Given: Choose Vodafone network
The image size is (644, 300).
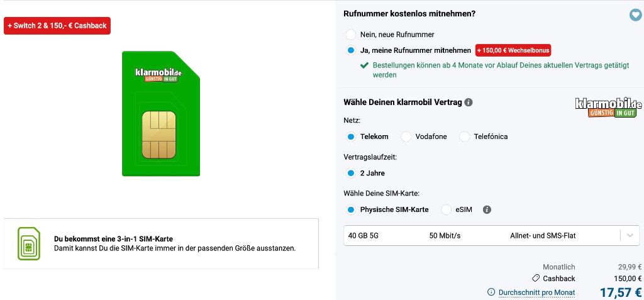Looking at the screenshot, I should [406, 136].
